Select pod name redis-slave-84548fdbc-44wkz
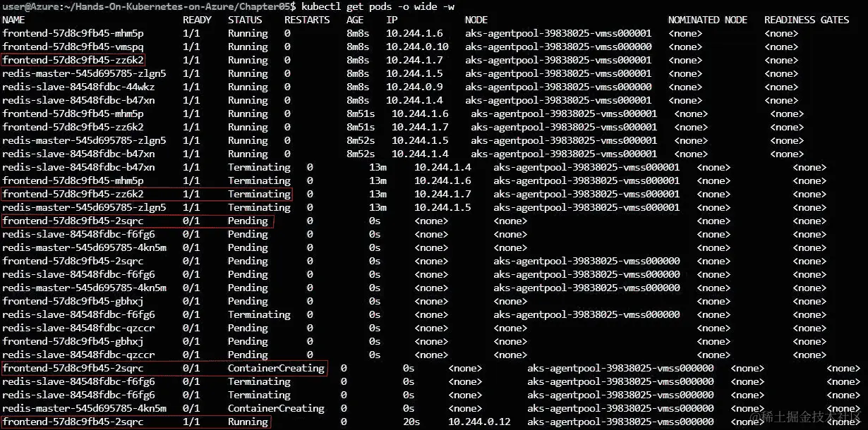Viewport: 868px width, 430px height. click(78, 87)
